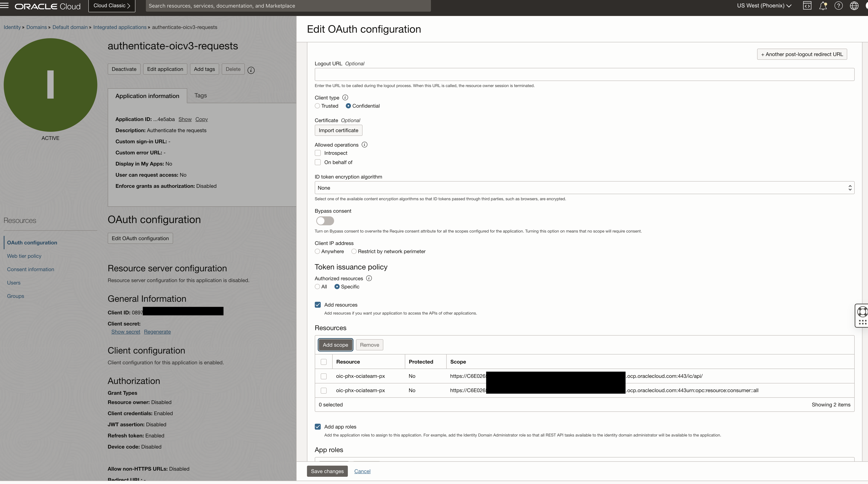This screenshot has width=868, height=484.
Task: Click the info icon beside Allowed operations
Action: (364, 145)
